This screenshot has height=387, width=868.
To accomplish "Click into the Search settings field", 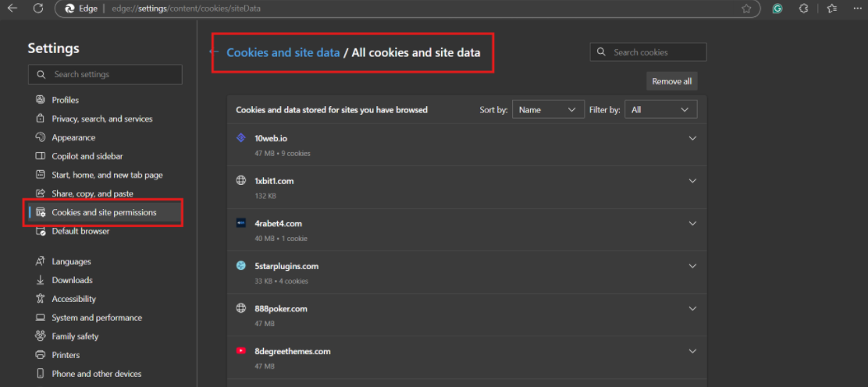I will coord(105,74).
